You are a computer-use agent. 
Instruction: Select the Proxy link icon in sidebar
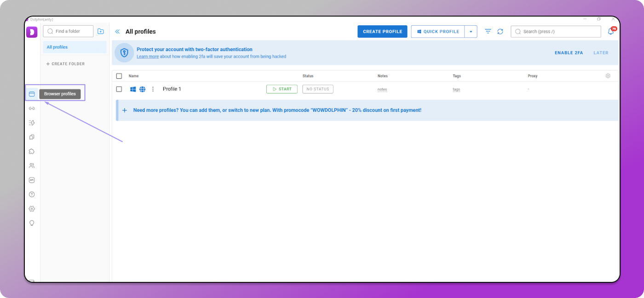[32, 109]
